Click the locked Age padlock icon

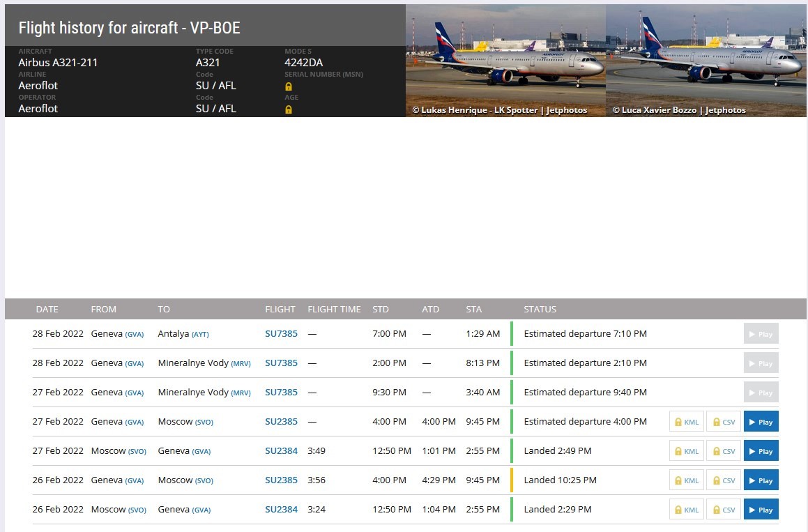click(x=289, y=109)
